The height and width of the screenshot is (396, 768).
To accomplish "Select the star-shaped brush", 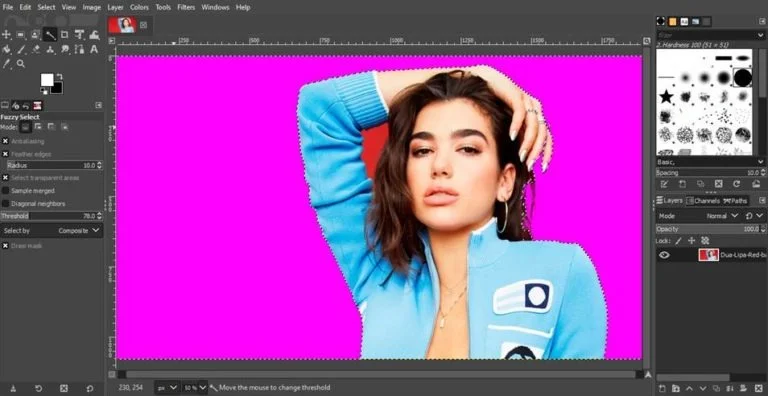I will [x=666, y=96].
